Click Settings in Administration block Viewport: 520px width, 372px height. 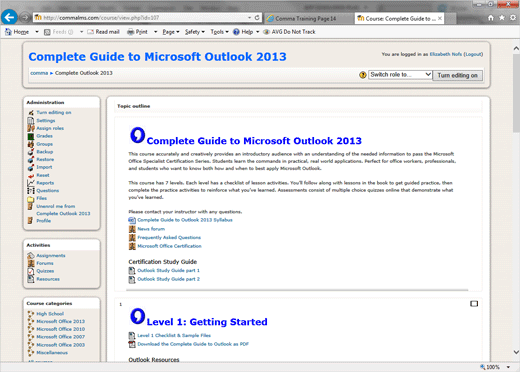46,121
